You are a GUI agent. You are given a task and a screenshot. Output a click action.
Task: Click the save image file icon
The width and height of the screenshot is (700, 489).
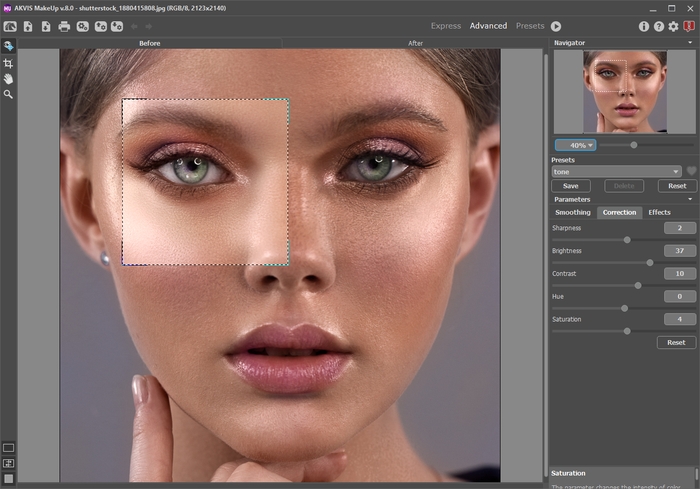click(46, 26)
